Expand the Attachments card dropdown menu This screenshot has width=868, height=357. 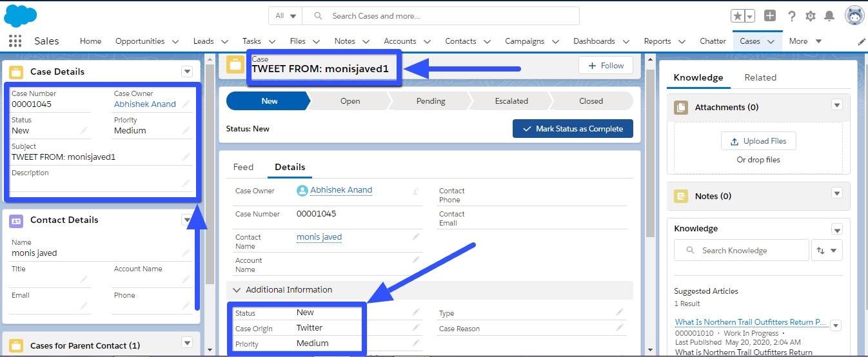(837, 106)
